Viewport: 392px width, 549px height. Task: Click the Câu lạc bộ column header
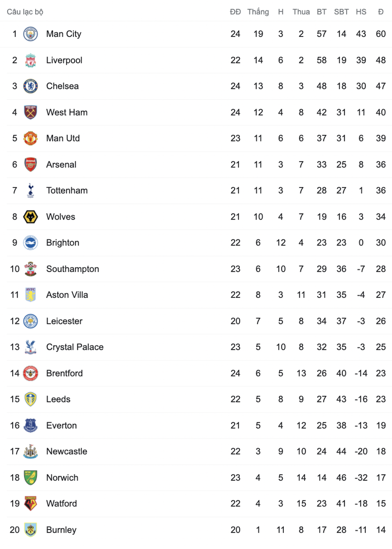tap(25, 12)
